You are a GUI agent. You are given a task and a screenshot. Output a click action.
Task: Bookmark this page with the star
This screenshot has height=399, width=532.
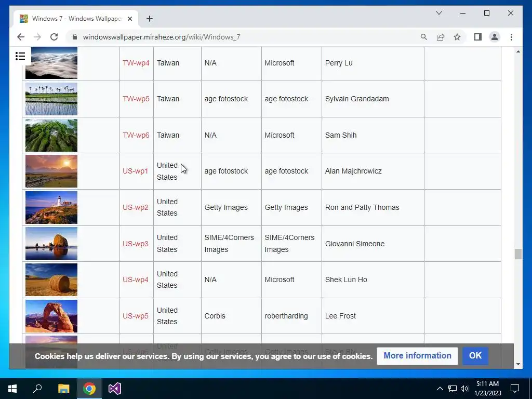point(457,37)
